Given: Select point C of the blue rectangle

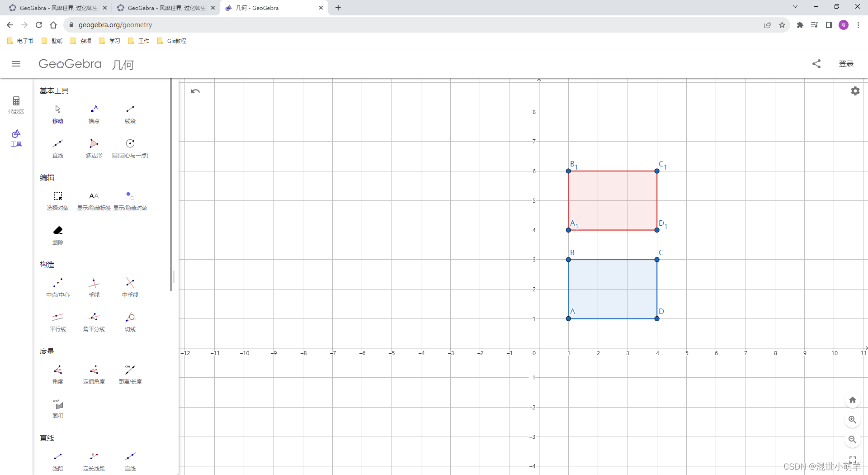Looking at the screenshot, I should [x=657, y=260].
